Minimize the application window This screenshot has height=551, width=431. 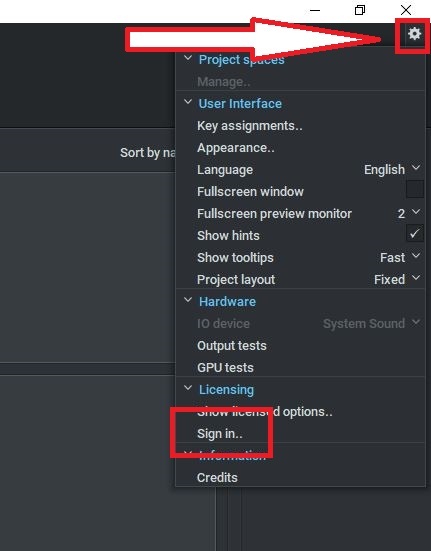point(315,10)
